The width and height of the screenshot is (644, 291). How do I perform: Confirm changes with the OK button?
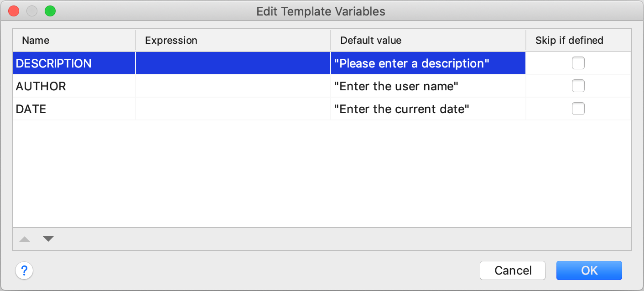pyautogui.click(x=589, y=270)
